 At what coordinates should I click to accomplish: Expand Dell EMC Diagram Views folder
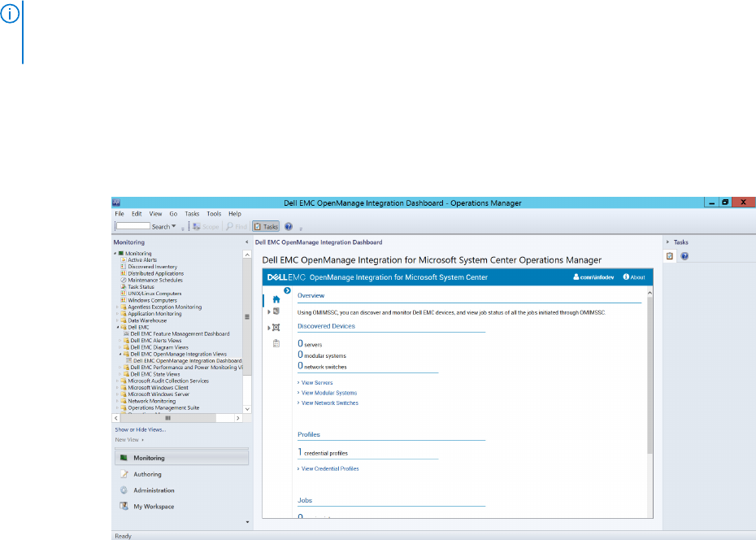point(120,347)
